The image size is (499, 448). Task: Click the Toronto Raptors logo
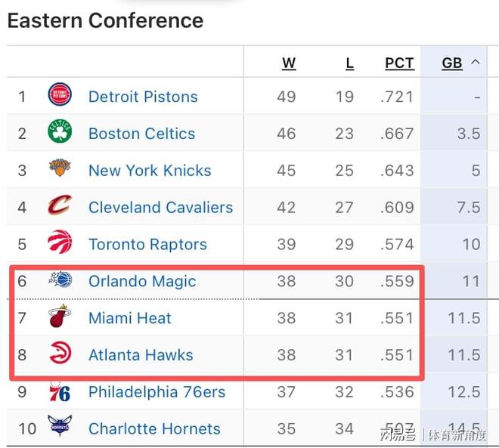point(60,243)
